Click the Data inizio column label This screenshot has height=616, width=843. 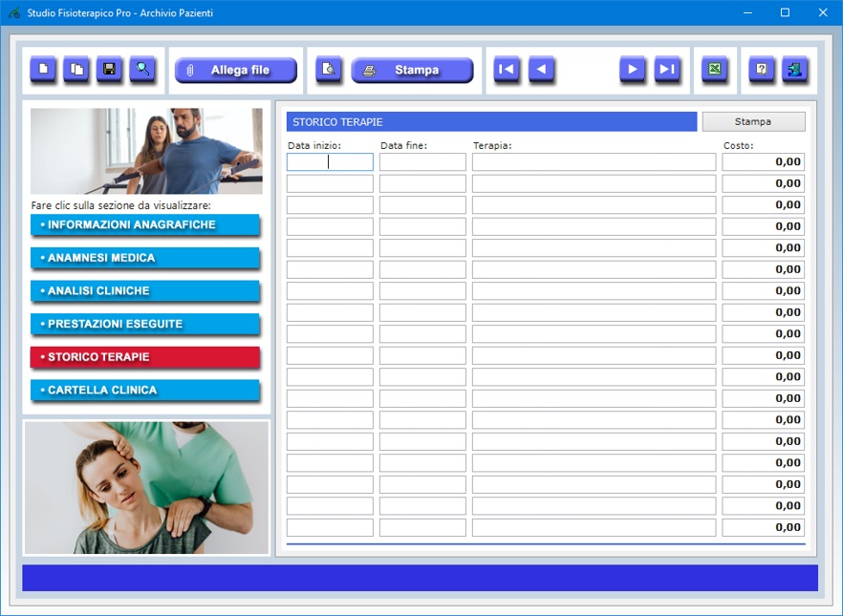pyautogui.click(x=314, y=145)
